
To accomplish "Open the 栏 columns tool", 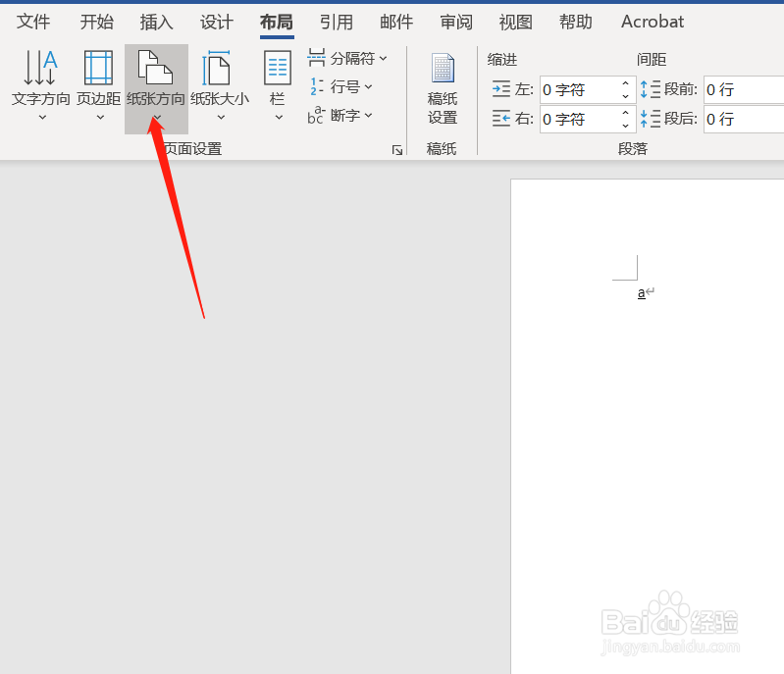I will tap(278, 86).
